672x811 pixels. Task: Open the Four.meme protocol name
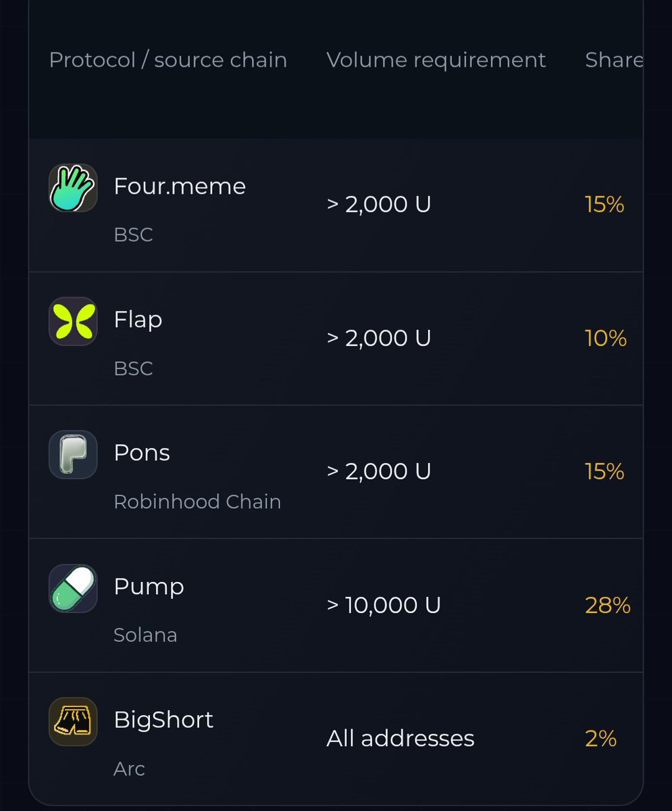pyautogui.click(x=180, y=186)
